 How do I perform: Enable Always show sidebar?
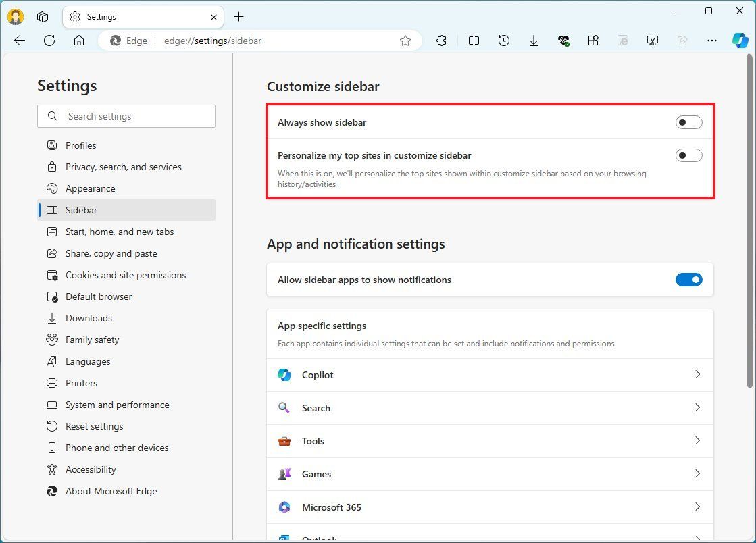click(x=688, y=122)
